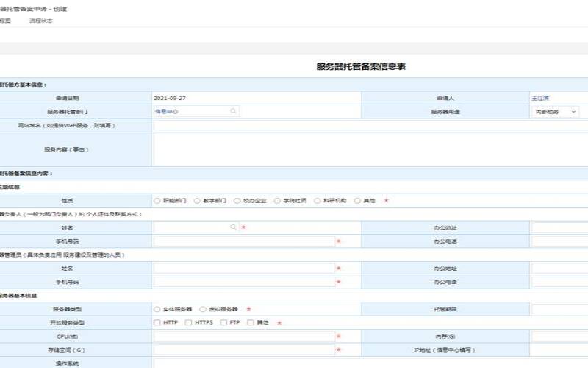
Task: Select the 教学部门 radio option
Action: [197, 201]
